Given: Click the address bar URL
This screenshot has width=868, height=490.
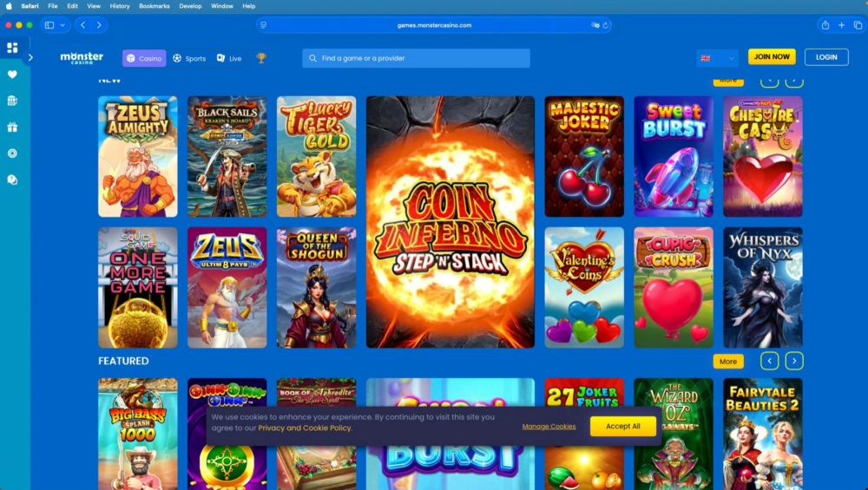Looking at the screenshot, I should coord(434,25).
